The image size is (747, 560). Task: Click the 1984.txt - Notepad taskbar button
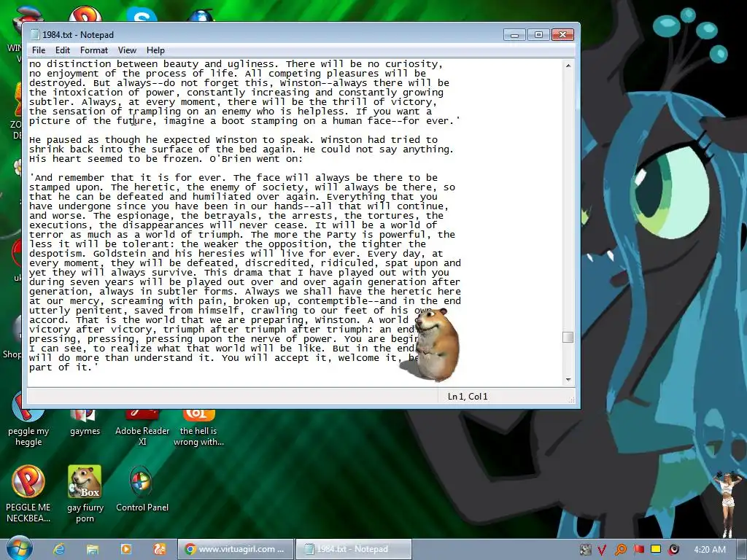353,549
